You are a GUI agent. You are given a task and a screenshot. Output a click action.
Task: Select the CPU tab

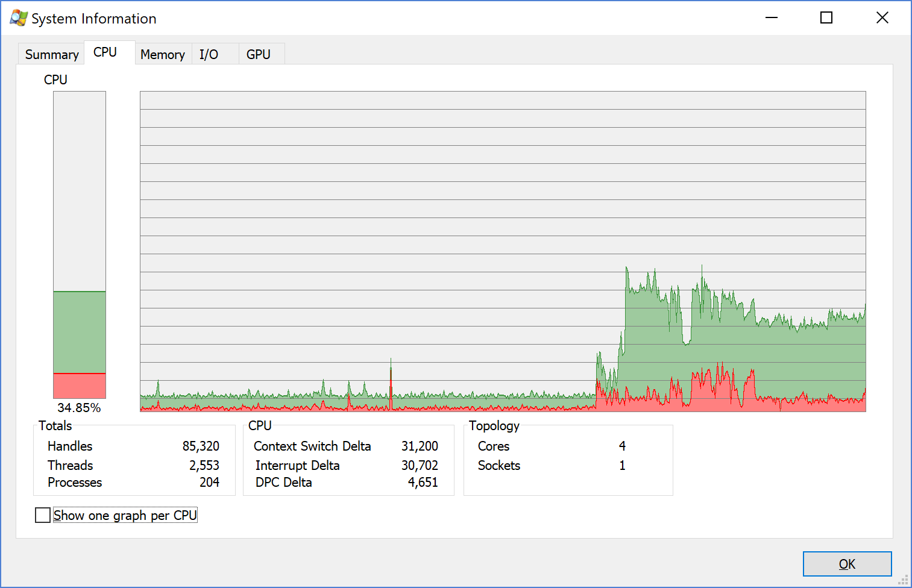tap(105, 52)
